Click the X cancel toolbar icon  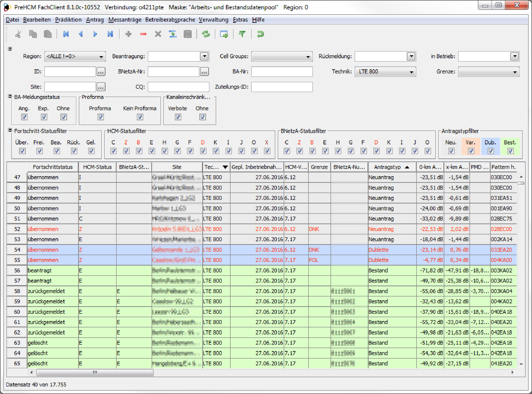158,34
